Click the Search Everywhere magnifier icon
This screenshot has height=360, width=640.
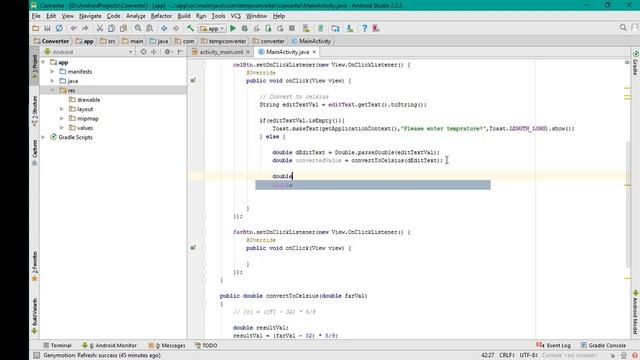[x=623, y=27]
